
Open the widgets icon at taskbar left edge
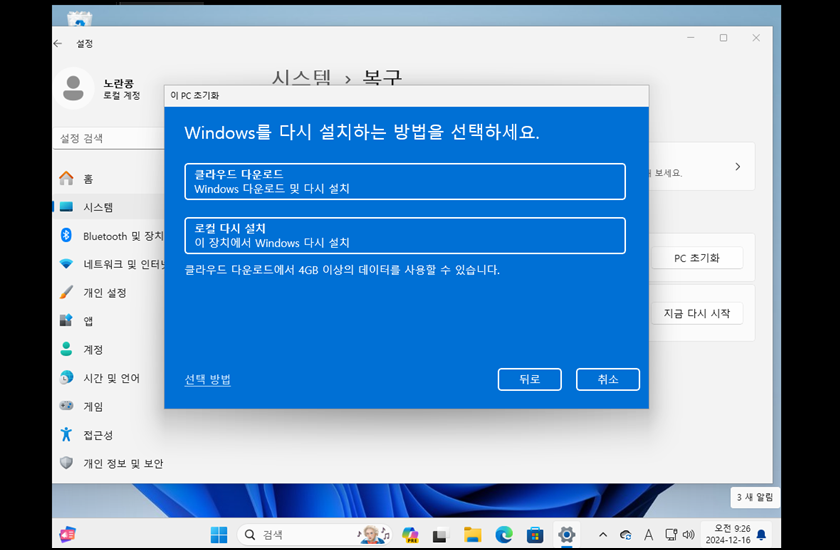point(68,534)
